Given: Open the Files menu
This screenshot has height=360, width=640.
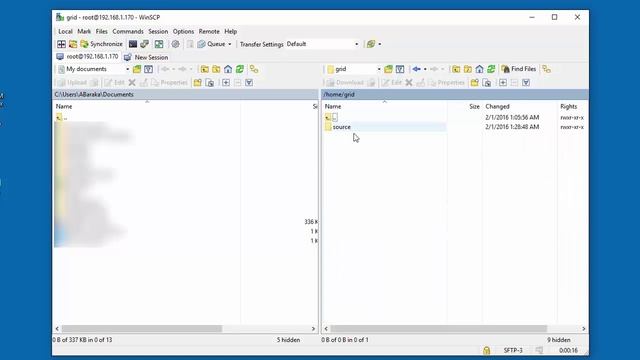Looking at the screenshot, I should pos(102,31).
